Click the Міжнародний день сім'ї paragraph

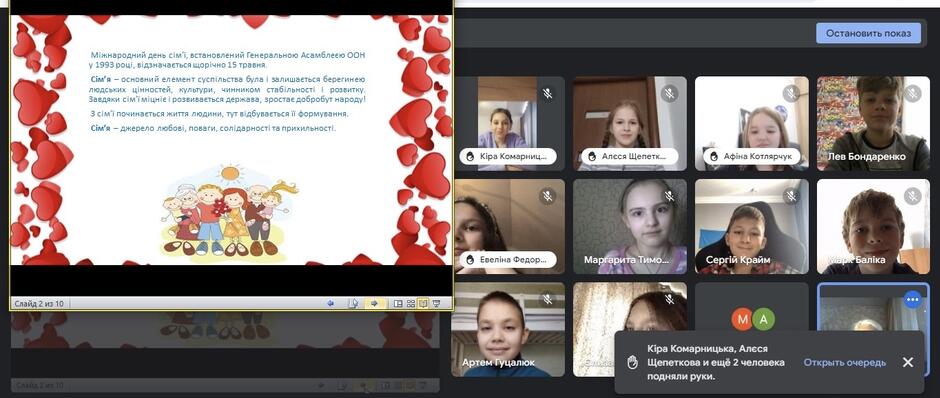click(227, 60)
